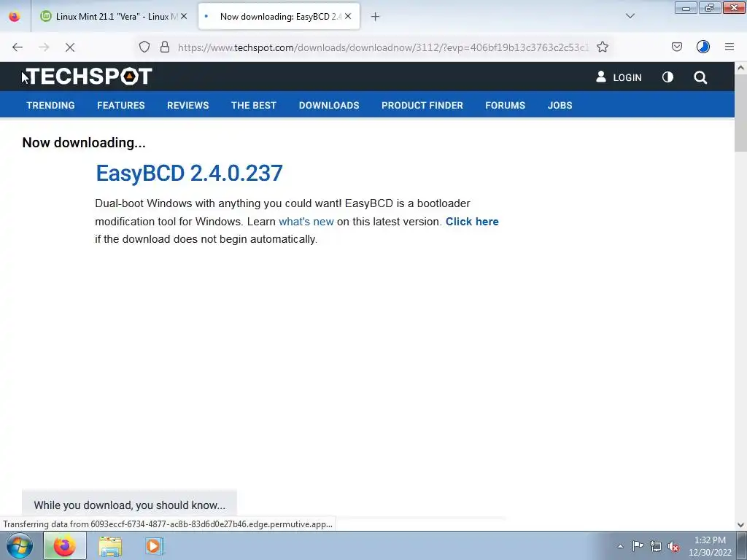Viewport: 747px width, 560px height.
Task: Click the TechSpot logo
Action: coord(88,77)
